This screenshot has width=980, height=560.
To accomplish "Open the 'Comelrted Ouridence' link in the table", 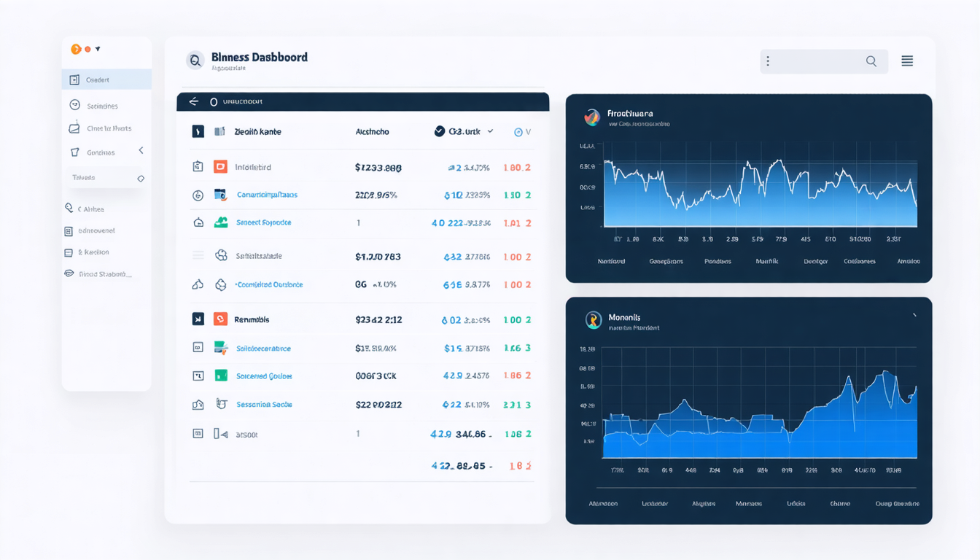I will [x=269, y=285].
